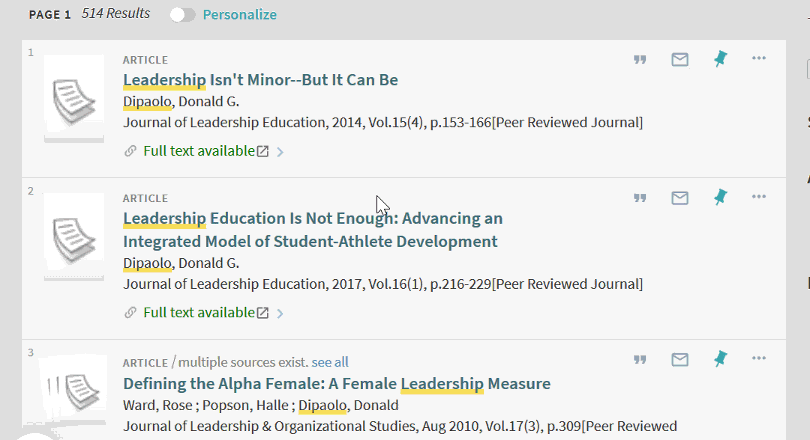Email result 2 using envelope icon
The height and width of the screenshot is (440, 810).
point(680,198)
